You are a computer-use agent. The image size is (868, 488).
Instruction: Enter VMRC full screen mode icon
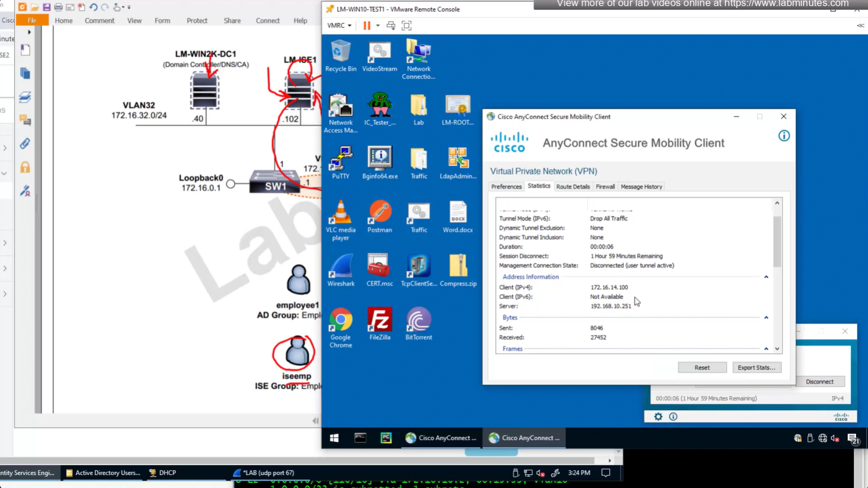coord(407,25)
